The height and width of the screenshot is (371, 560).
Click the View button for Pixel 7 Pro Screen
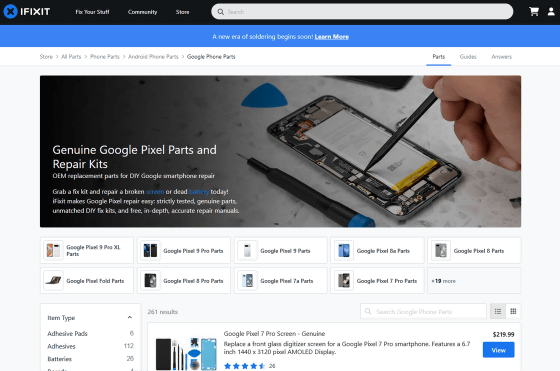point(499,350)
